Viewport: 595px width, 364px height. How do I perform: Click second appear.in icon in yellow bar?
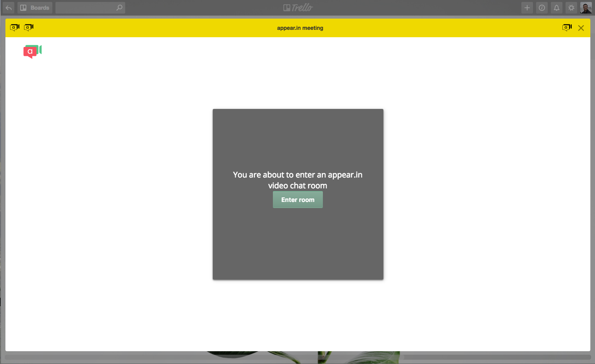[x=29, y=28]
